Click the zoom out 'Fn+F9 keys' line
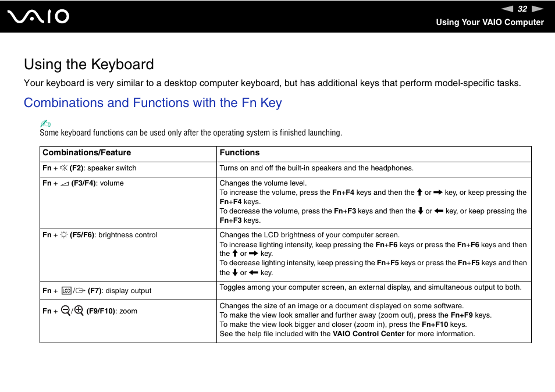The height and width of the screenshot is (392, 555). (355, 315)
